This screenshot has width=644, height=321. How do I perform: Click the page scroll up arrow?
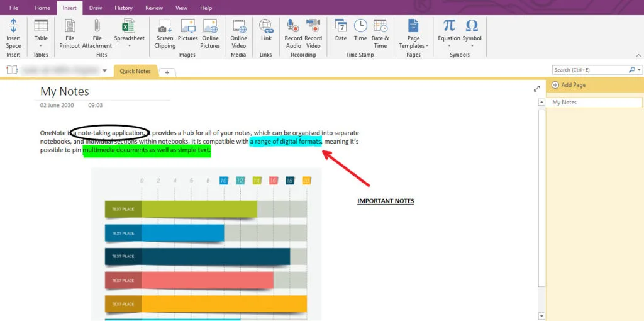click(541, 103)
